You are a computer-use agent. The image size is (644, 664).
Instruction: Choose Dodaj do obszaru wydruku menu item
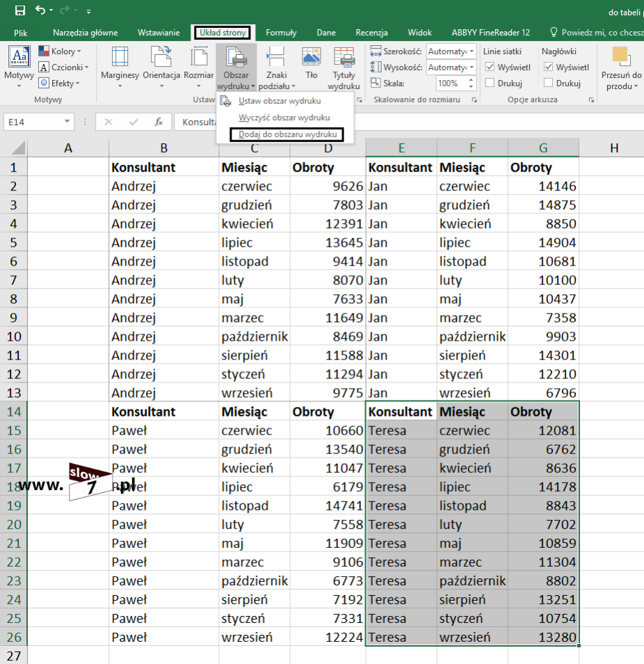point(287,135)
